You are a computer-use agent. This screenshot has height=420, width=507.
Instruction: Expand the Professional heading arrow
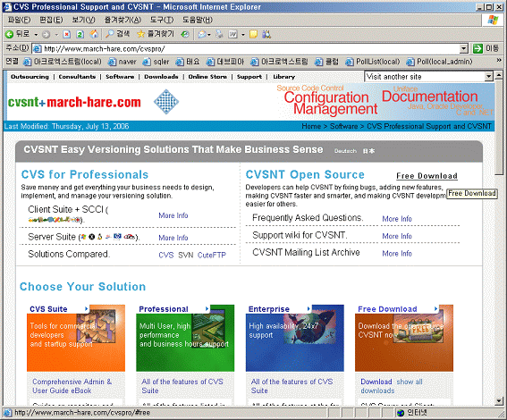click(207, 309)
